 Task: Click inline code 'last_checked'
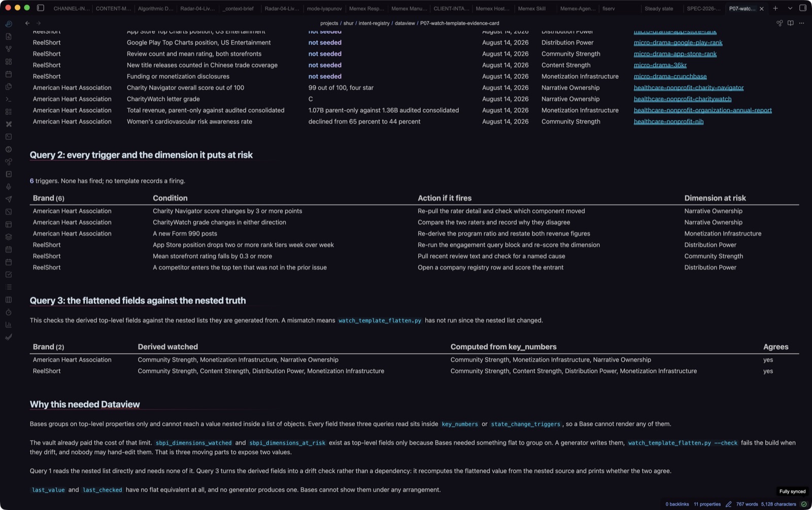tap(102, 490)
